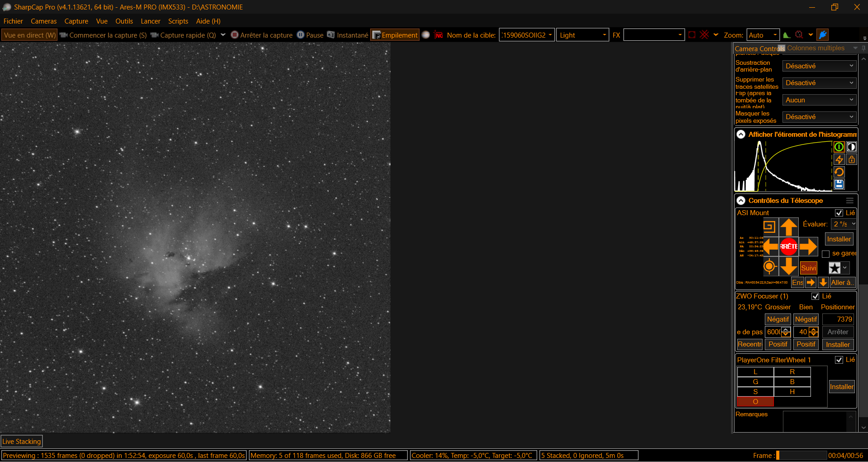This screenshot has height=462, width=868.
Task: Open the Zoom Auto dropdown
Action: pos(763,35)
